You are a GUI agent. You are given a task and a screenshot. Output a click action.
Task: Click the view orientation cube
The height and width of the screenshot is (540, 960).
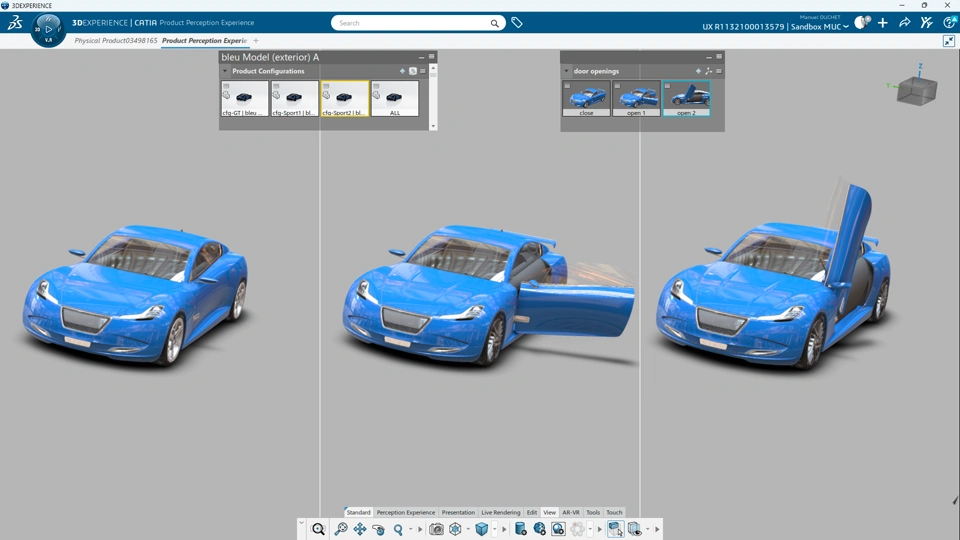[x=917, y=90]
